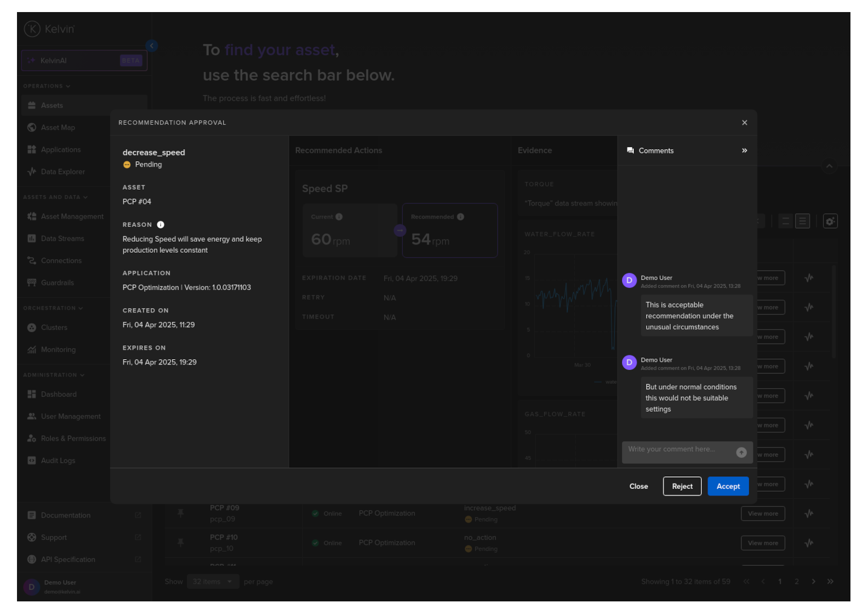Open Asset Map in the sidebar
Image resolution: width=868 pixels, height=614 pixels.
(58, 128)
